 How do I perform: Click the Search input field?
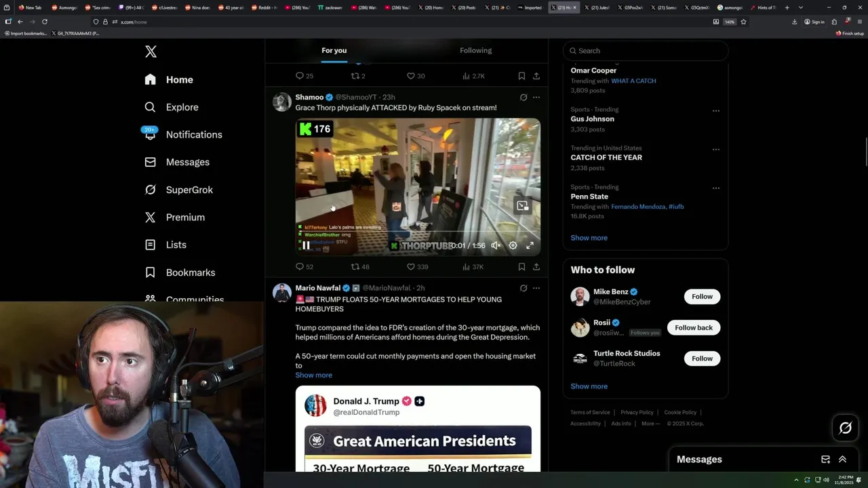click(646, 51)
